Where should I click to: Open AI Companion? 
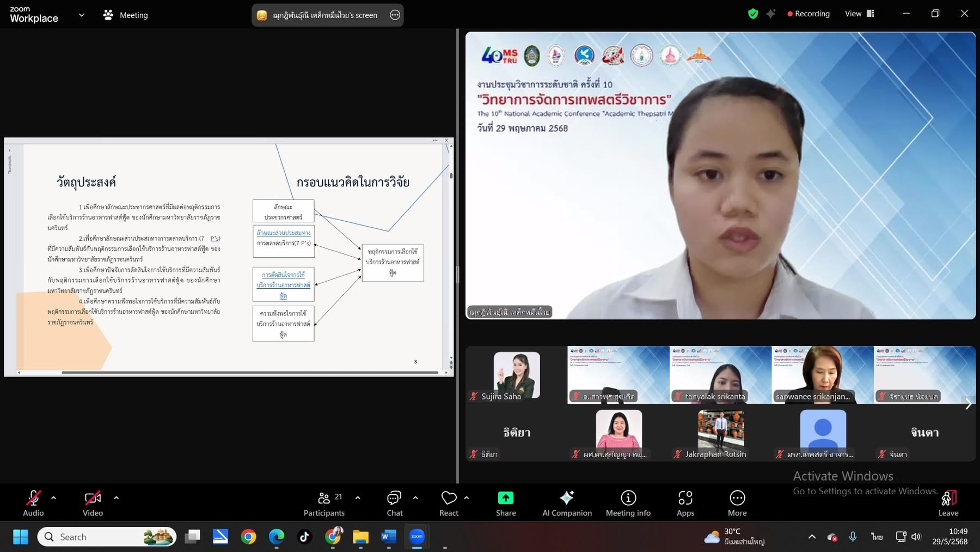567,504
